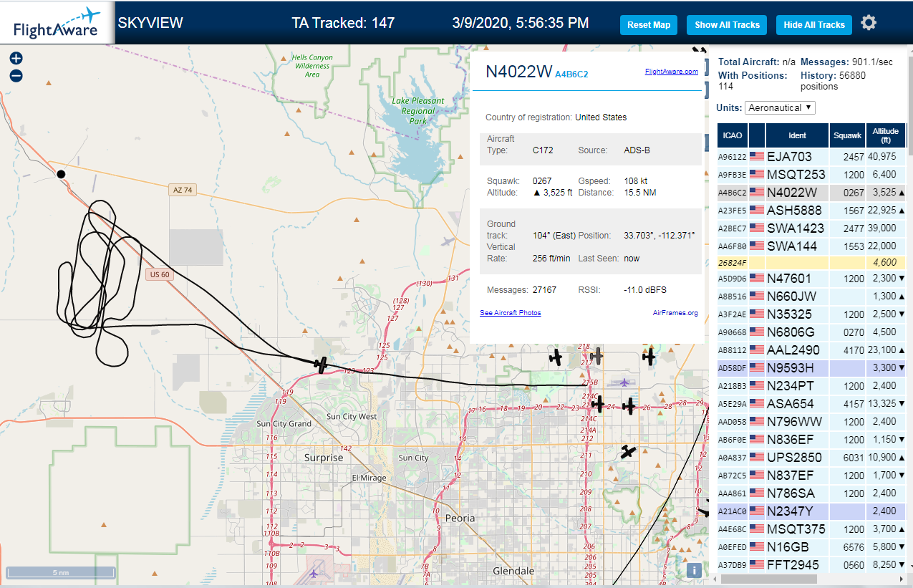Viewport: 913px width, 588px height.
Task: Click Lake Pleasant Regional Park label
Action: [418, 111]
